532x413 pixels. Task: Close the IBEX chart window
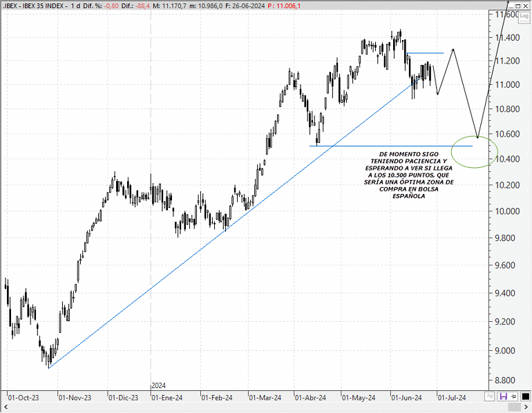pos(524,6)
